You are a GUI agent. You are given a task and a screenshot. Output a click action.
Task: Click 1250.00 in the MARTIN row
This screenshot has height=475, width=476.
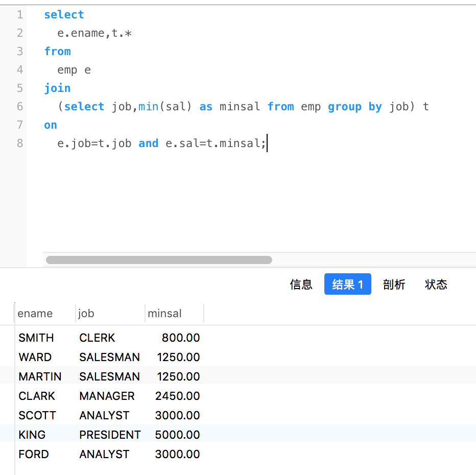pos(178,376)
